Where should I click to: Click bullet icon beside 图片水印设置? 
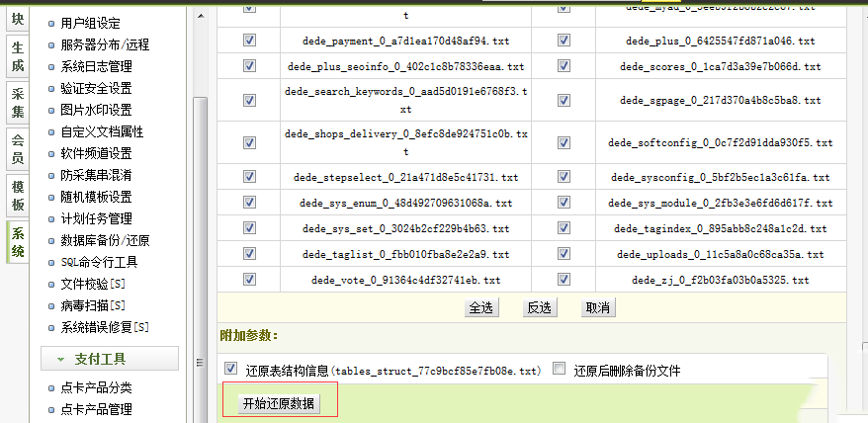point(52,110)
